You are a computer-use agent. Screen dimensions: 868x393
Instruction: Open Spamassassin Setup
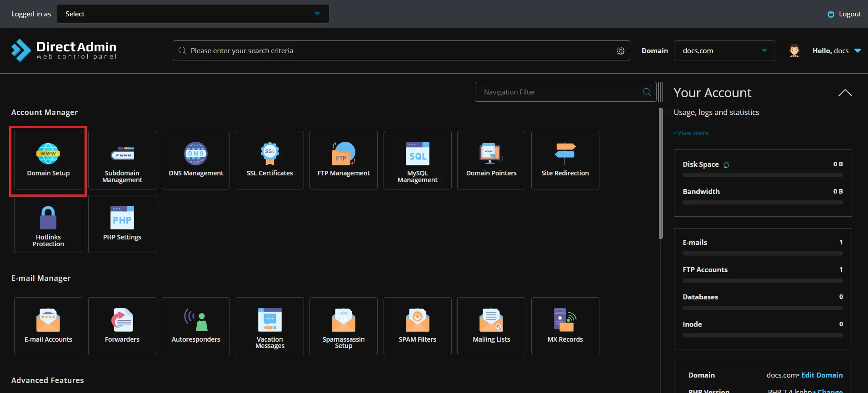point(344,326)
